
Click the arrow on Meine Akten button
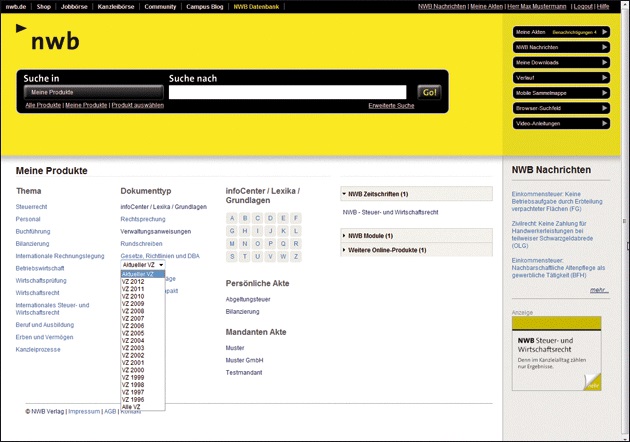[604, 32]
